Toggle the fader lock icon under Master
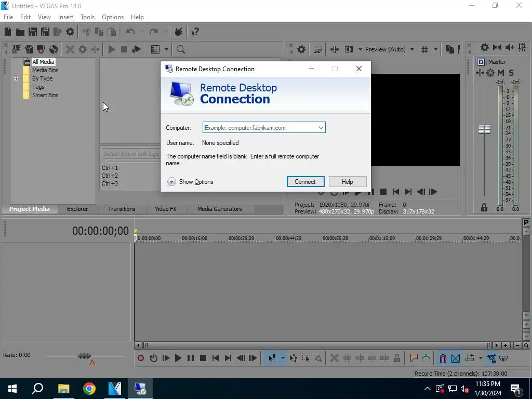This screenshot has width=532, height=399. (484, 208)
